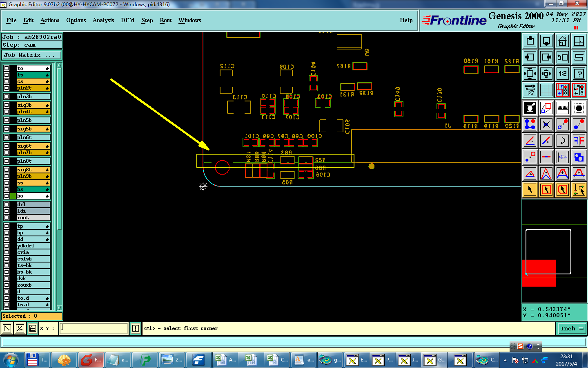This screenshot has width=588, height=368.
Task: Open the Inch units dropdown
Action: click(572, 328)
